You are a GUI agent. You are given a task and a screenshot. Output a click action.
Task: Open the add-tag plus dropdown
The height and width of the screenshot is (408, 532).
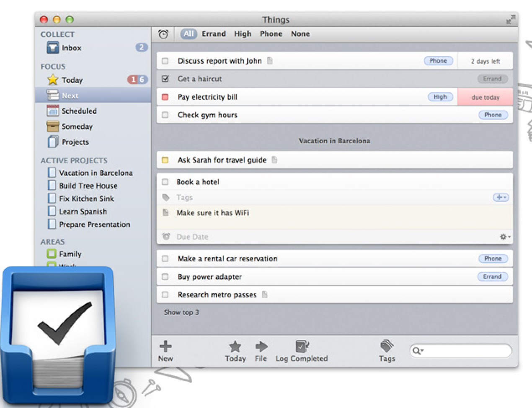pos(501,197)
